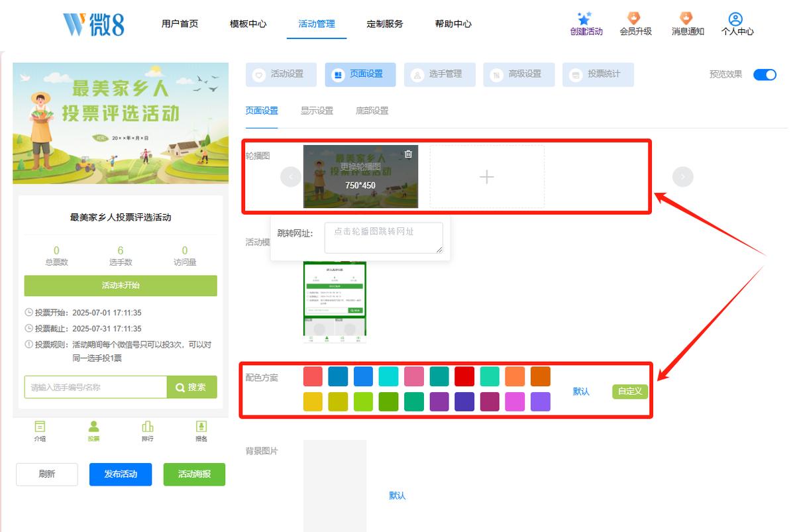Click the title 最美家乡人投票评选活动

[121, 217]
